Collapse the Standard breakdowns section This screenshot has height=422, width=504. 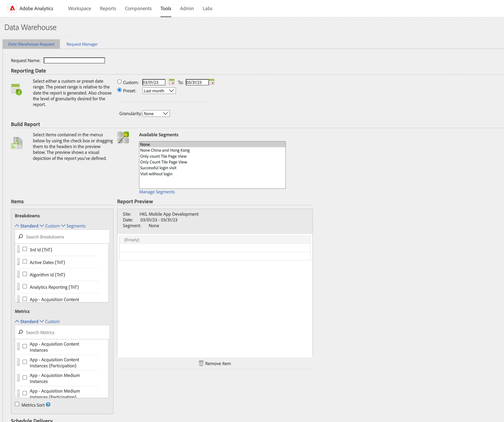(27, 226)
